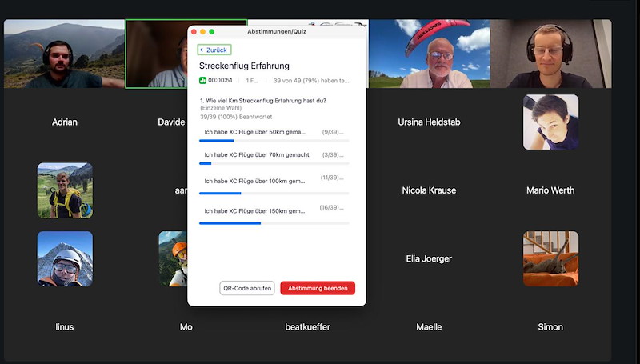
Task: Click the Davide name label
Action: point(171,122)
